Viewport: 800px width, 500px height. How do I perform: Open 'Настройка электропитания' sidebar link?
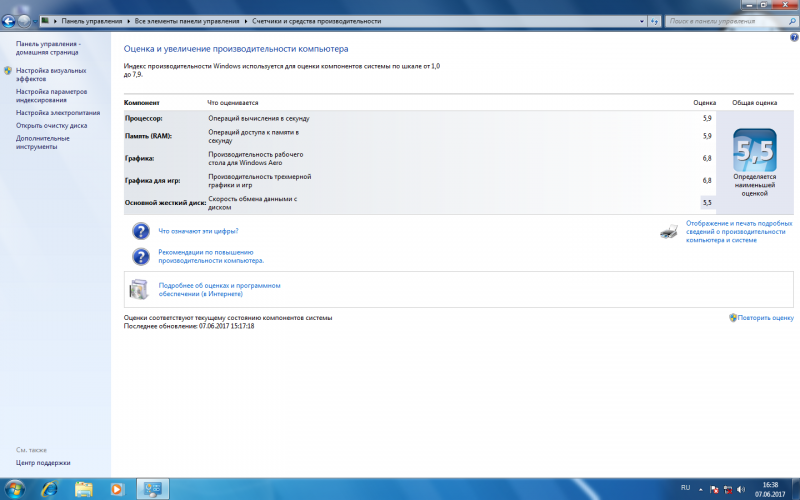(58, 113)
